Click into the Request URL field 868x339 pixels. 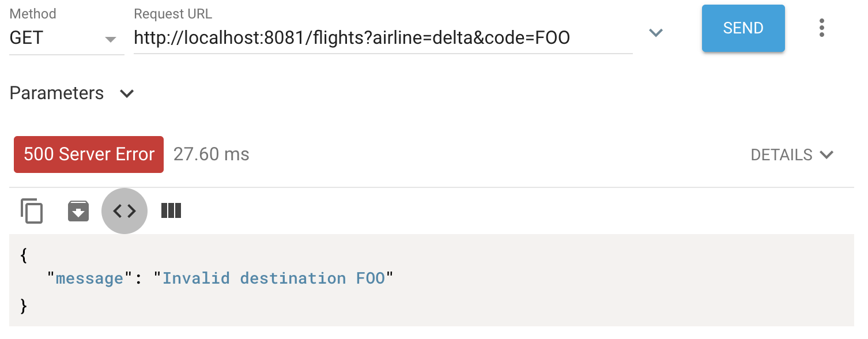point(383,38)
